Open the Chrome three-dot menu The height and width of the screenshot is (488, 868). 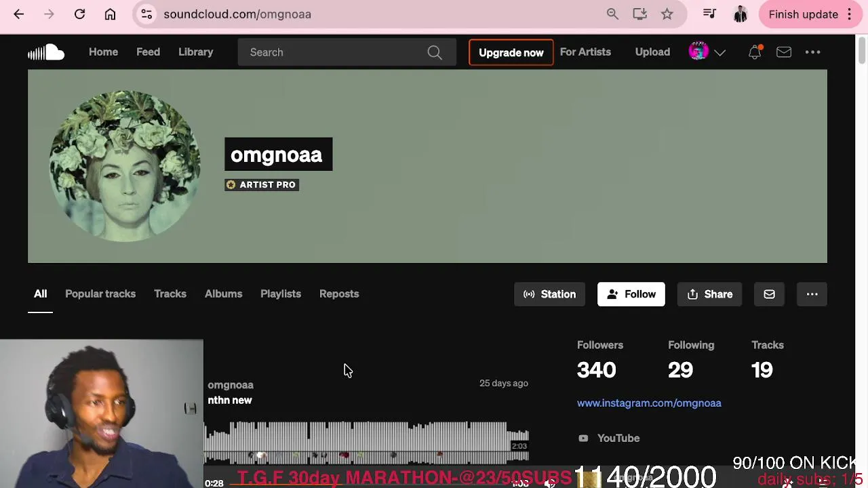pos(850,14)
